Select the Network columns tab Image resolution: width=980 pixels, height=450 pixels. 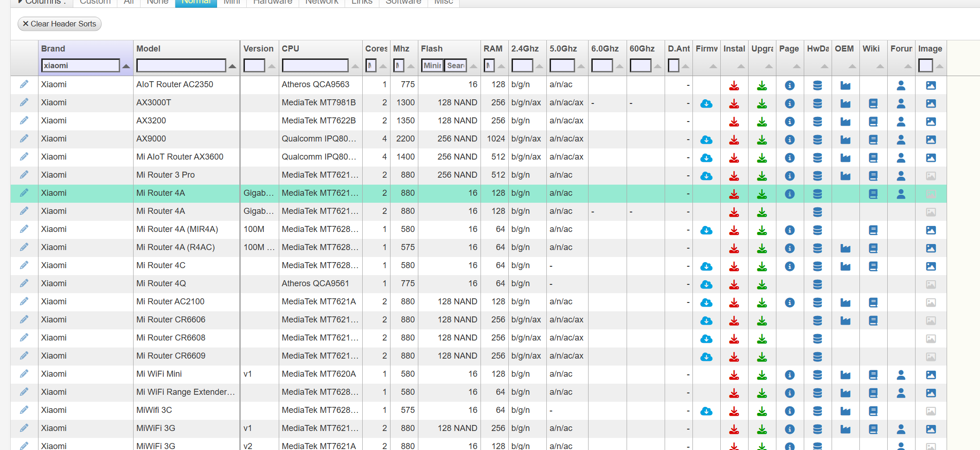[322, 3]
